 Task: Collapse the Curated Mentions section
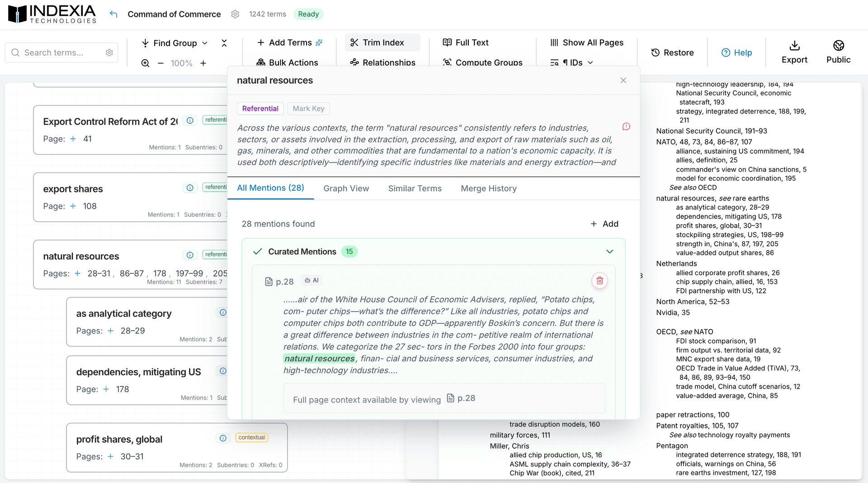click(609, 251)
